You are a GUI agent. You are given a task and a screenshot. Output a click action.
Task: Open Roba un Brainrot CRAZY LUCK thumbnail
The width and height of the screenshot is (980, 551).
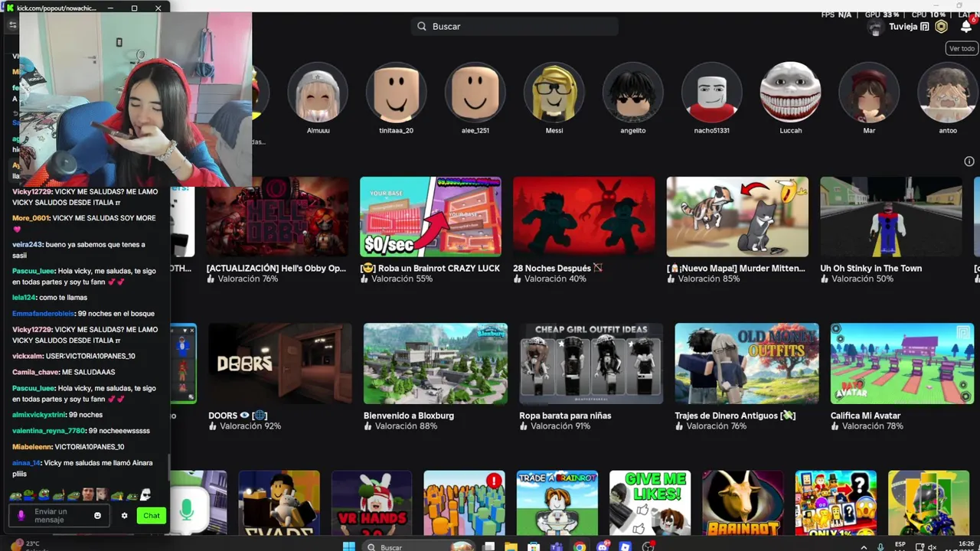pyautogui.click(x=431, y=217)
